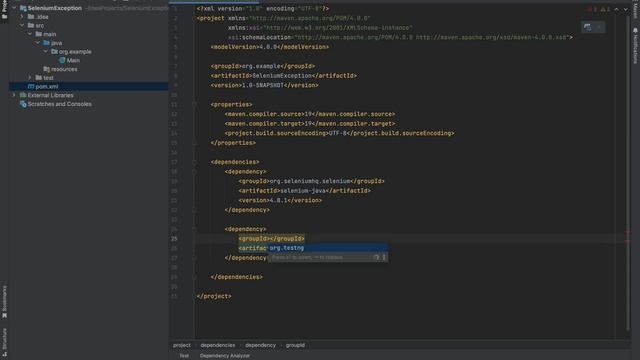Open the Maven tool window tab

(x=635, y=10)
